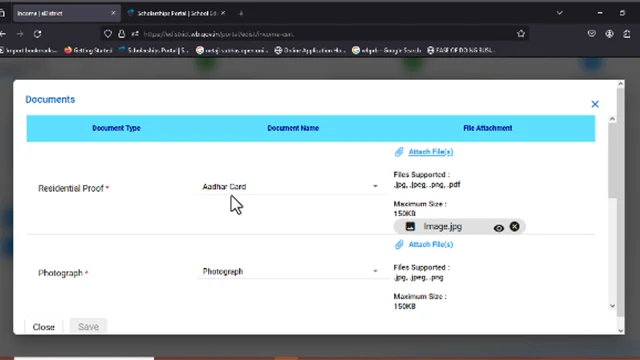Open the extensions toolbar icon

627,34
